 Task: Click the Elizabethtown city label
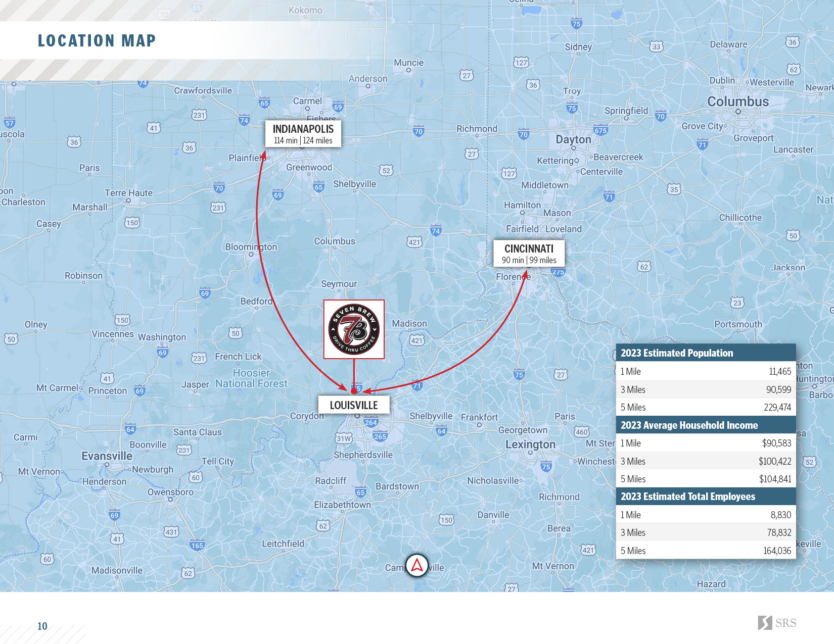coord(342,505)
